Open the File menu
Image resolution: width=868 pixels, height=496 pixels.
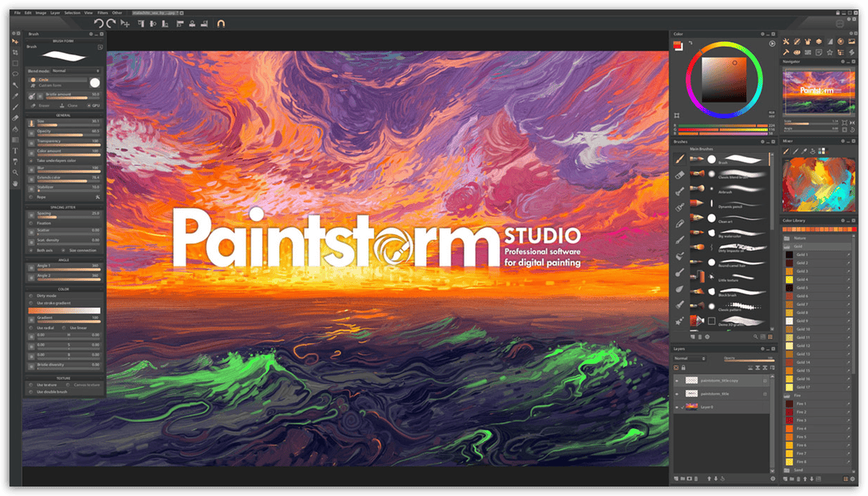click(x=17, y=13)
